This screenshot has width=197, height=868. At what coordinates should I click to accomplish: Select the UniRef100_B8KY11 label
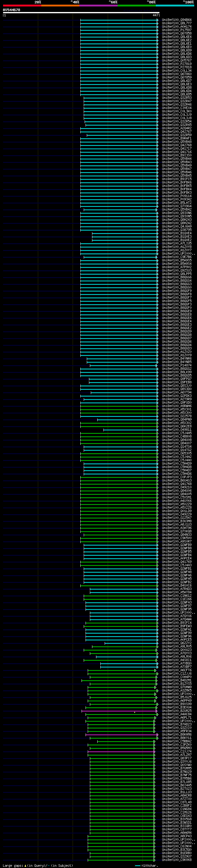176,738
